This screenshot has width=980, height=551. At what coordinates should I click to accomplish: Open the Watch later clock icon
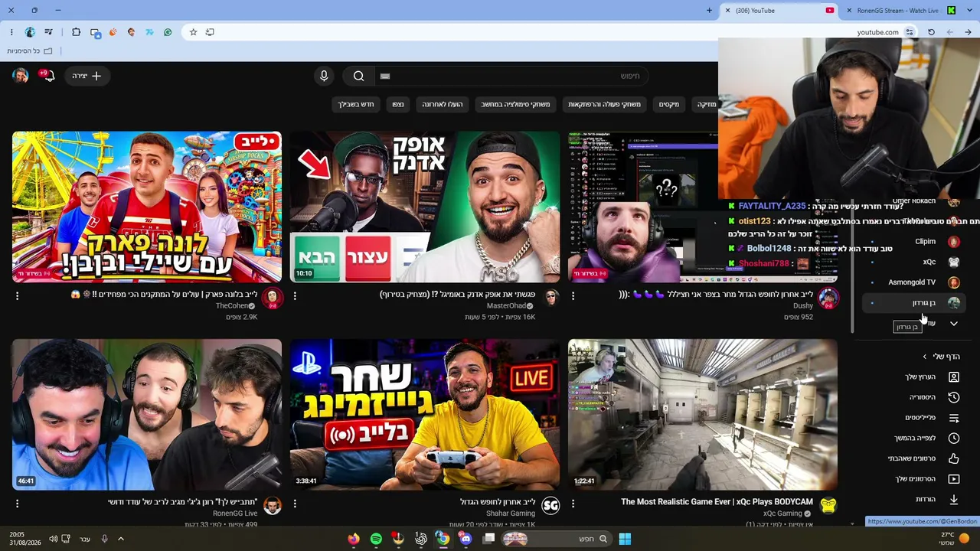pos(954,438)
